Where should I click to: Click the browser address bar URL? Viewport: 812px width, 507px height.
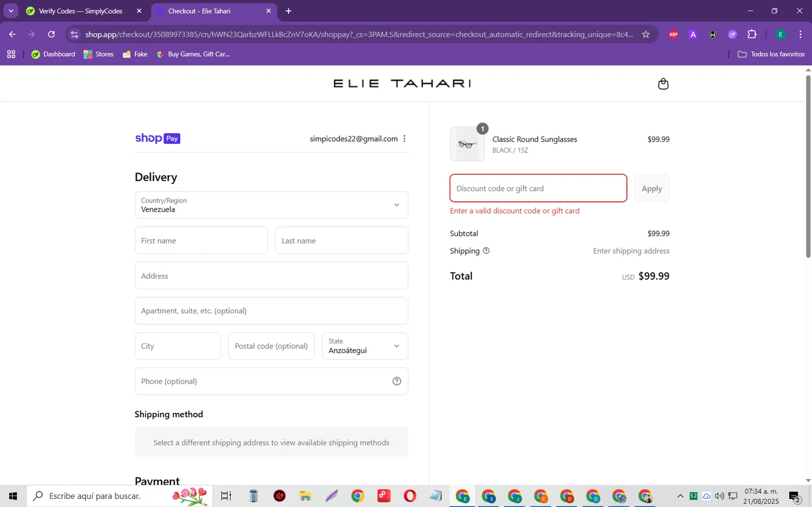(359, 34)
